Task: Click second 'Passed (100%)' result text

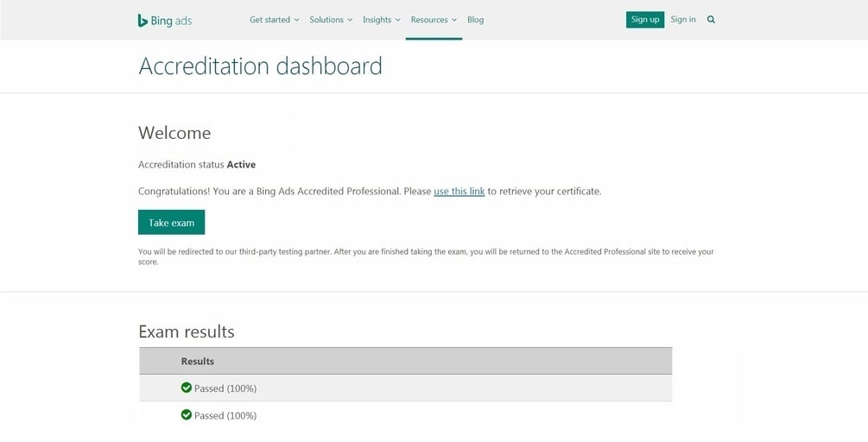Action: [225, 416]
